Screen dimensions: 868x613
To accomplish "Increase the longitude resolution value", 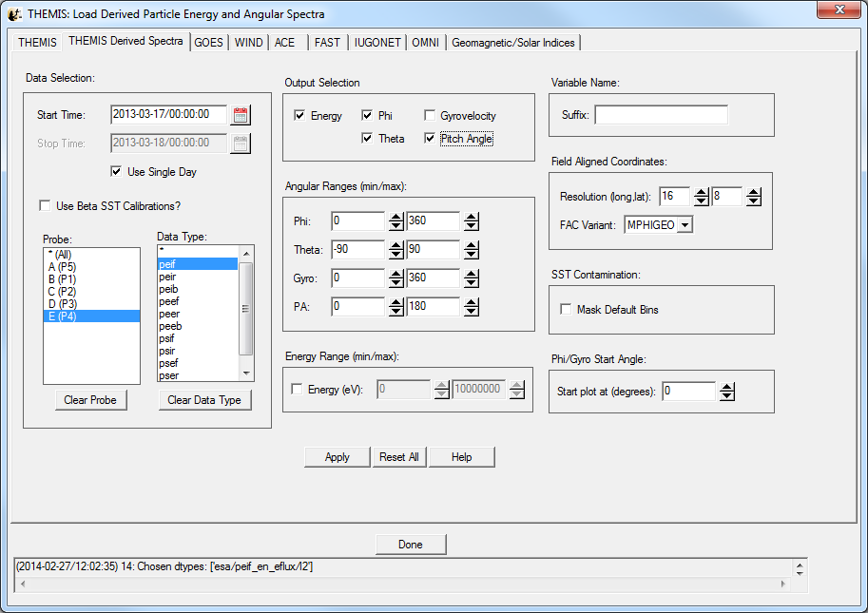I will click(701, 193).
